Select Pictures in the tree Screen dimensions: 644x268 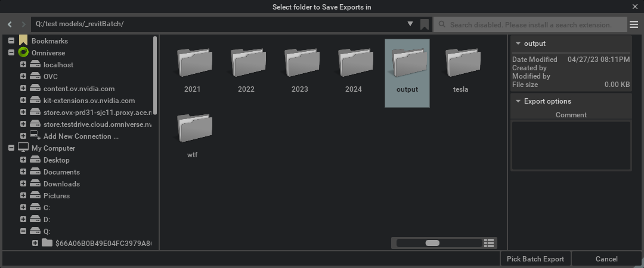[57, 196]
